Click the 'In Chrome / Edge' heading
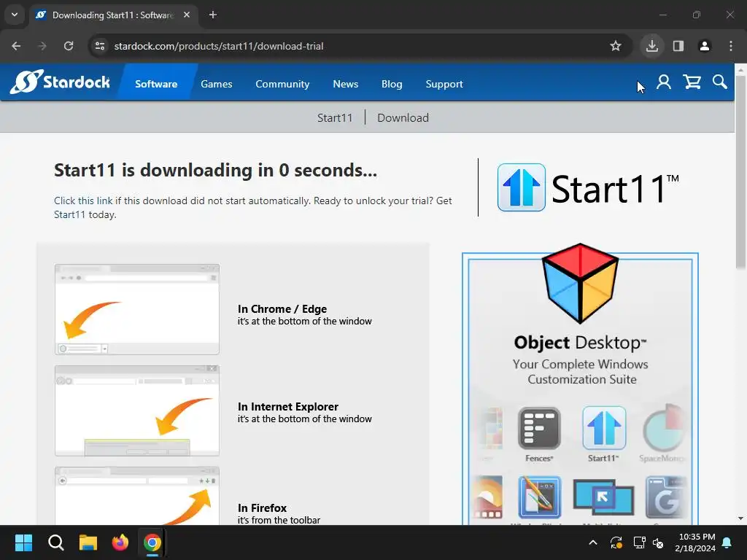Image resolution: width=747 pixels, height=560 pixels. tap(282, 308)
